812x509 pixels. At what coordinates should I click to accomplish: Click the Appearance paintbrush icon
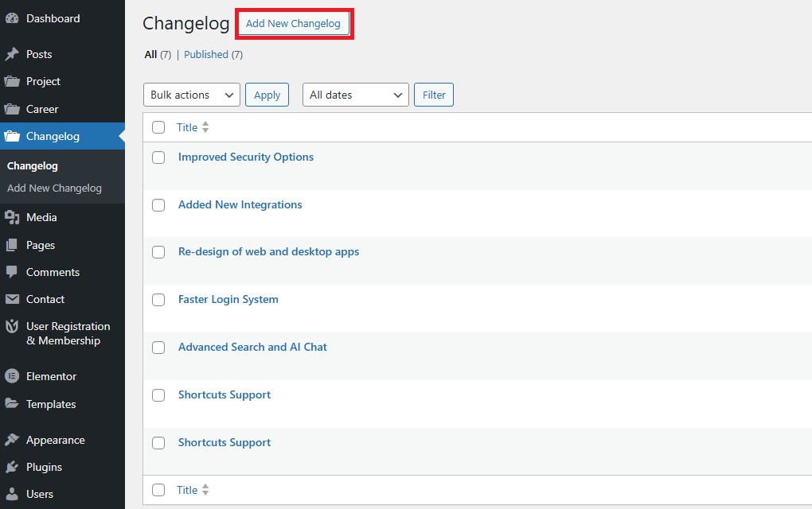click(12, 440)
